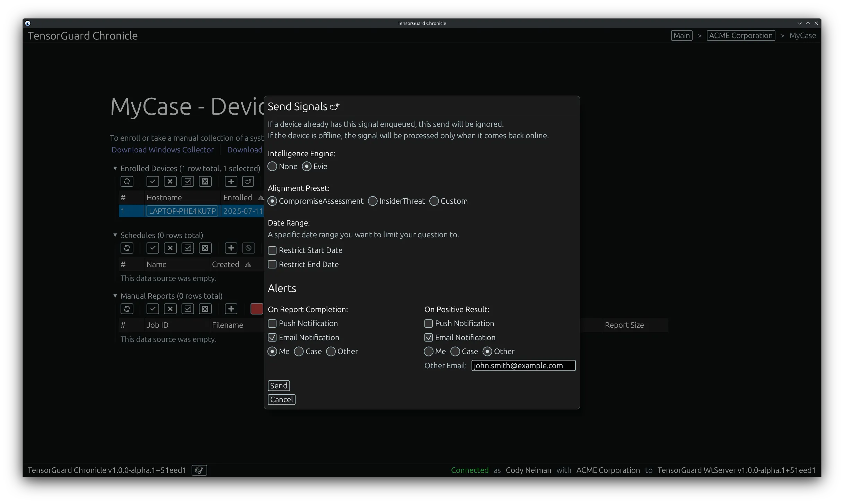This screenshot has height=504, width=844.
Task: Enable the Restrict Start Date checkbox
Action: [272, 250]
